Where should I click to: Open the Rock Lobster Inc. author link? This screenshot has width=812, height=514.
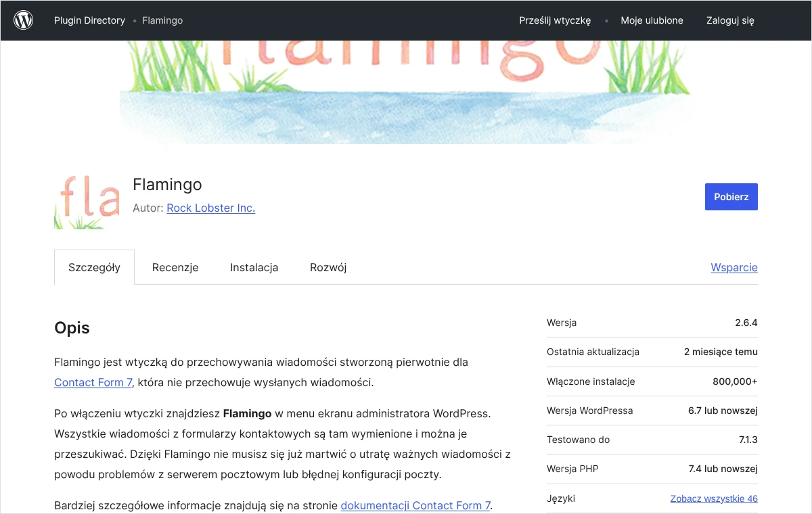point(210,208)
